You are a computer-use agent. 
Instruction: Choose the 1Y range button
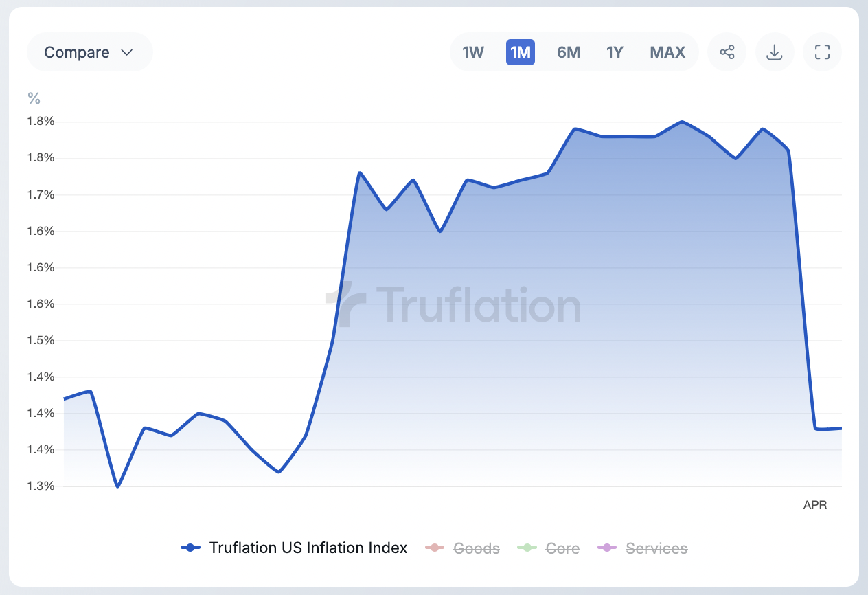click(615, 52)
